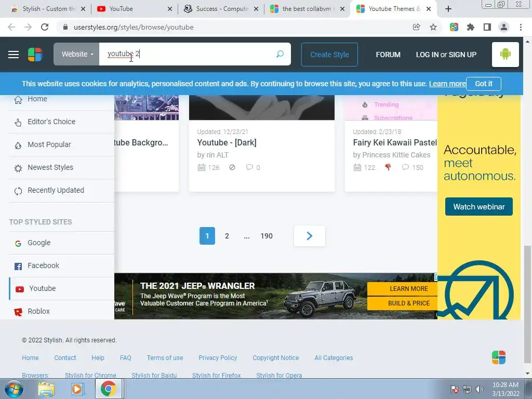Open the footer Terms of use link
532x399 pixels.
(165, 357)
